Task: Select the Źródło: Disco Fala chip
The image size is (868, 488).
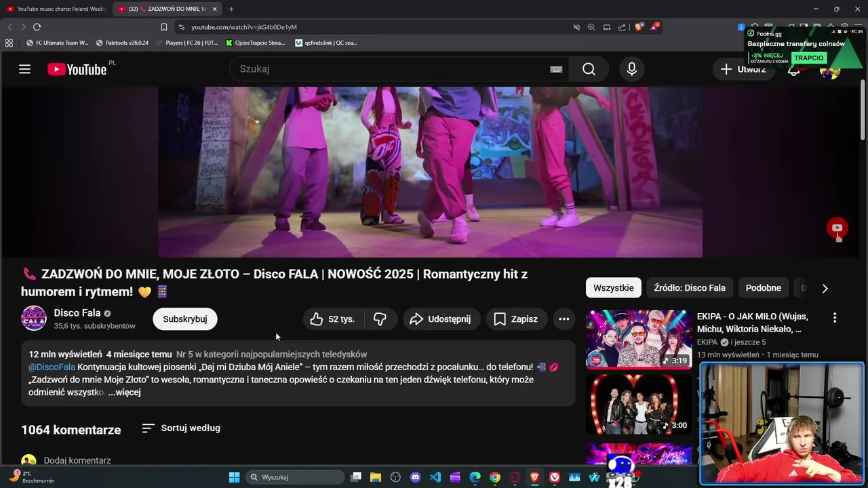Action: click(690, 288)
